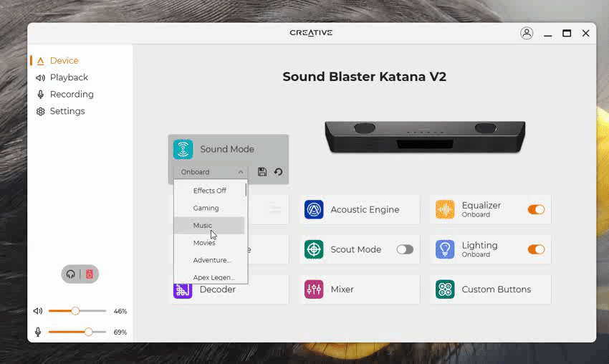Open the Acoustic Engine card label
609x364 pixels.
(365, 209)
